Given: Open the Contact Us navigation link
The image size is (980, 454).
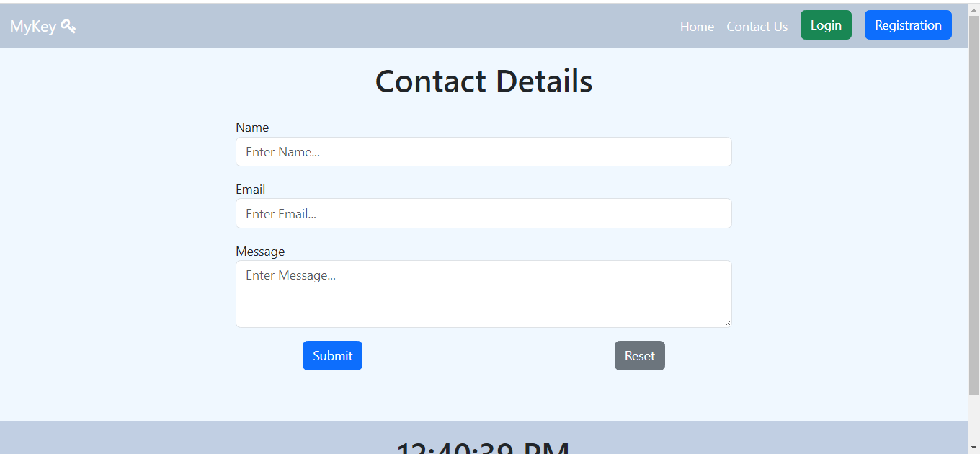Looking at the screenshot, I should pyautogui.click(x=757, y=26).
